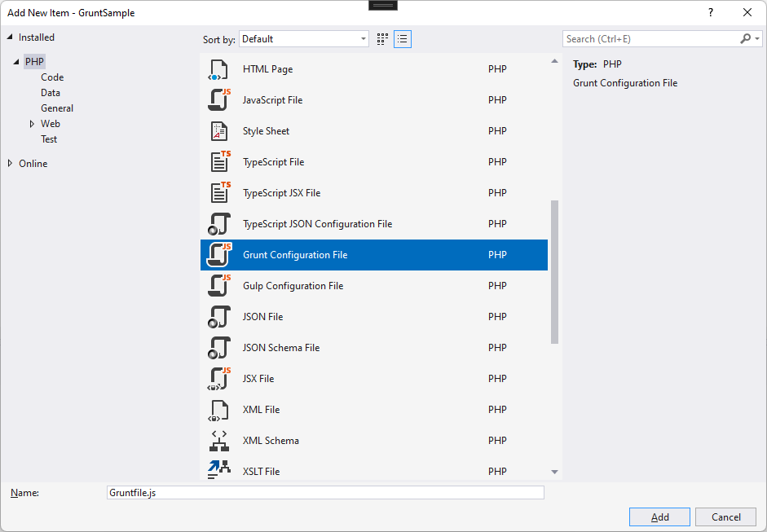The image size is (767, 532).
Task: Click the XSLT File template icon
Action: pos(218,469)
